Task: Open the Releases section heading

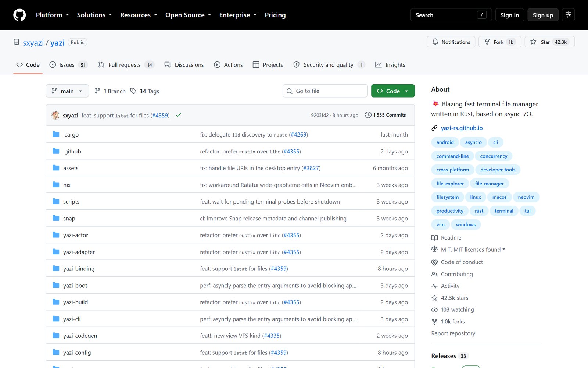Action: pyautogui.click(x=444, y=356)
